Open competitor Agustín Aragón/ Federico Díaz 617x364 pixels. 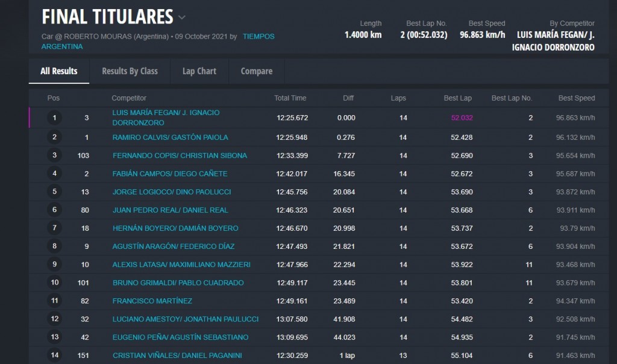pyautogui.click(x=174, y=246)
